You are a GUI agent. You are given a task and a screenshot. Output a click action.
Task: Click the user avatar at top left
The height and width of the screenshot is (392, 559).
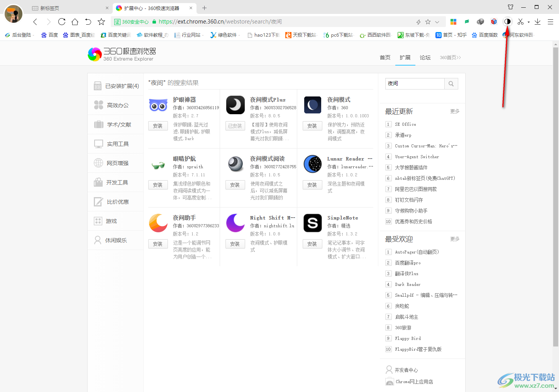[x=14, y=14]
